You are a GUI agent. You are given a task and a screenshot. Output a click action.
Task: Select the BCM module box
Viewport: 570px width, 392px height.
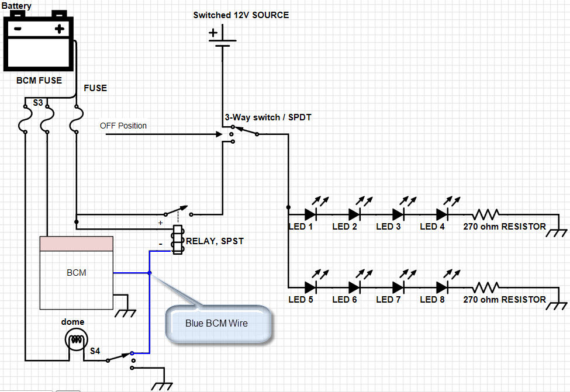coord(77,272)
